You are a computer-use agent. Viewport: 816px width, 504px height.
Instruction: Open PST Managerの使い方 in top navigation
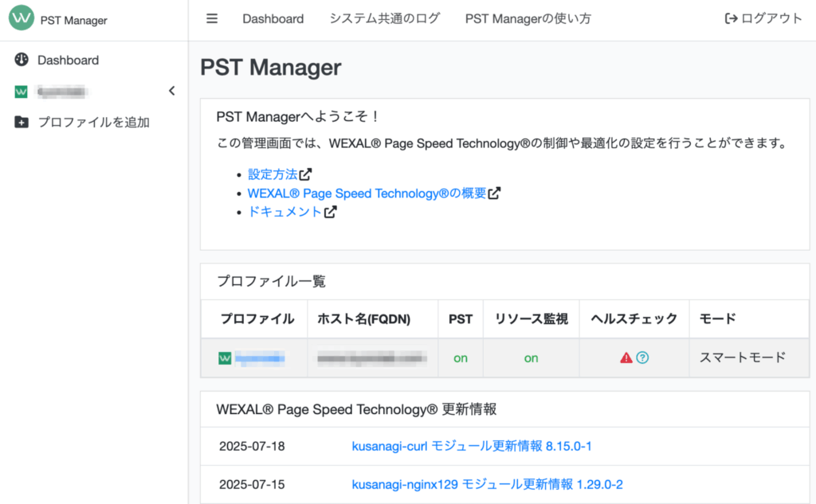(x=528, y=19)
